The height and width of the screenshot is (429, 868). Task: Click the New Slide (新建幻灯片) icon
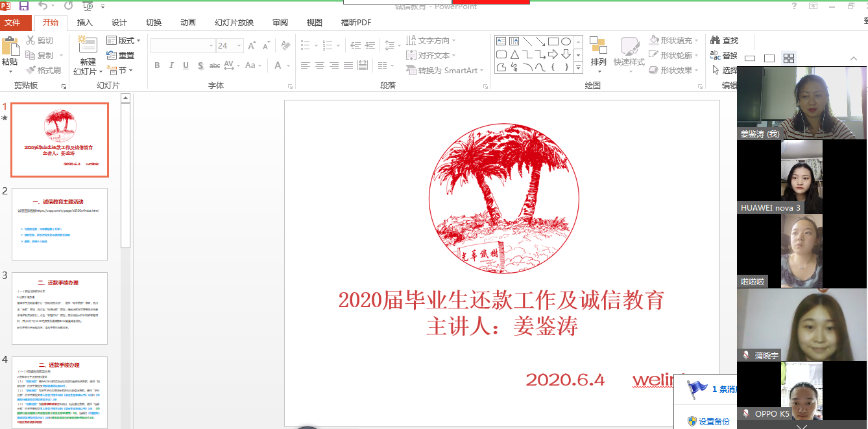click(88, 48)
